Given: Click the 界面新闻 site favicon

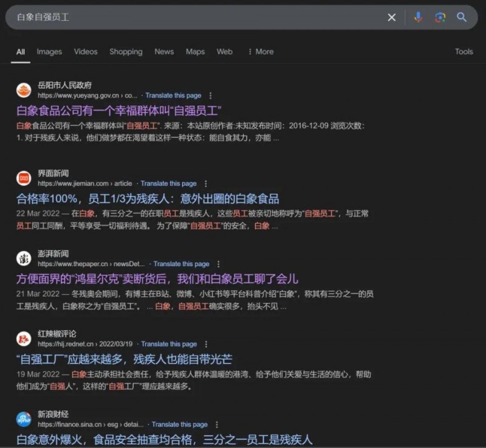Looking at the screenshot, I should pyautogui.click(x=23, y=177).
